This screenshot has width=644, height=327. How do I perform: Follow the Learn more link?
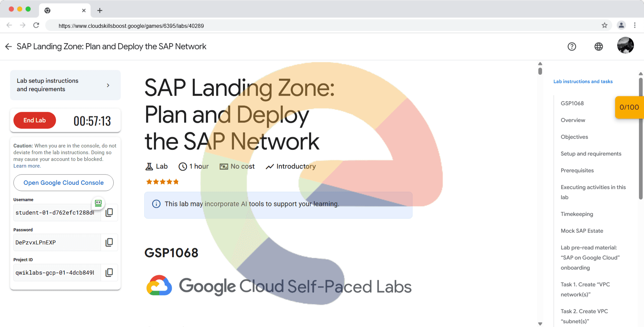click(27, 166)
